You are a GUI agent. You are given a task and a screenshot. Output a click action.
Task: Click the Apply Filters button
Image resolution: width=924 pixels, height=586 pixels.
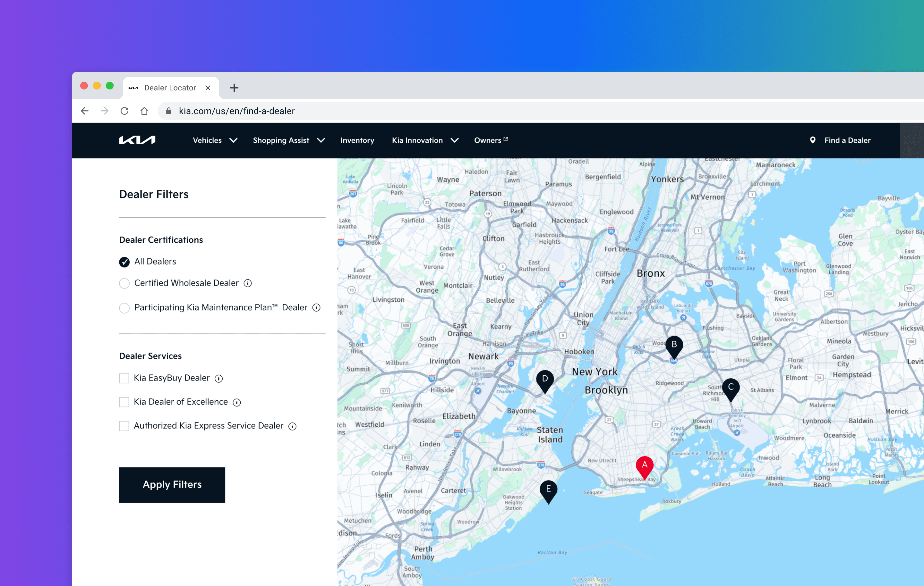coord(172,485)
